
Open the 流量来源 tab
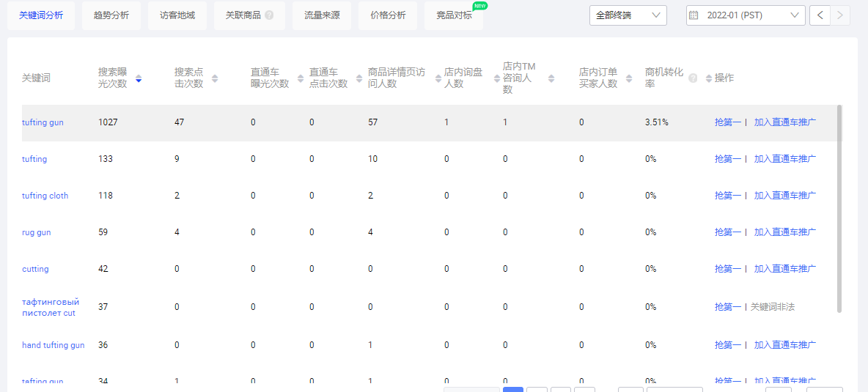pyautogui.click(x=322, y=15)
